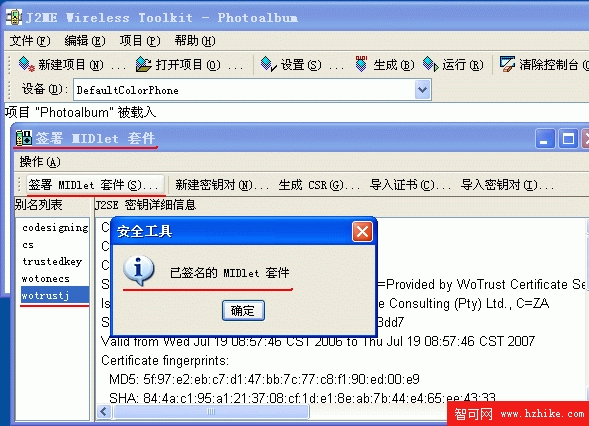The width and height of the screenshot is (589, 426).
Task: Click the Open Project (打开项目) folder icon
Action: [x=143, y=64]
